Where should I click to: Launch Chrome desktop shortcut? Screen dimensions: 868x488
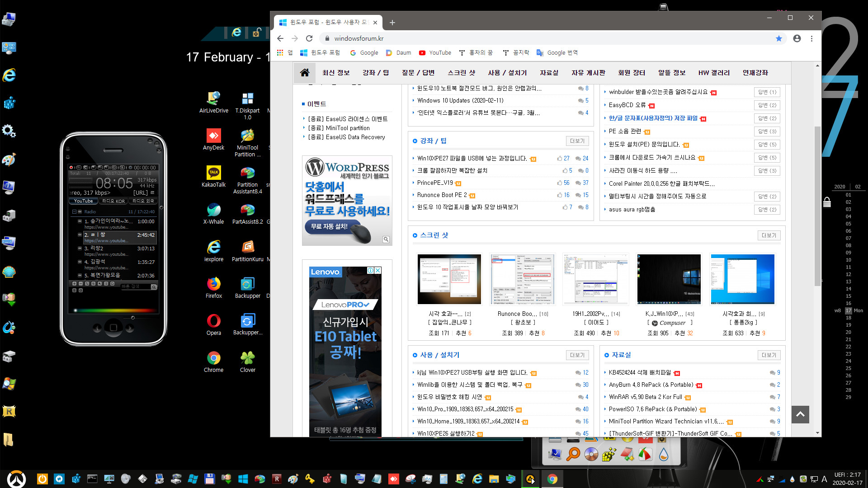[x=213, y=361]
